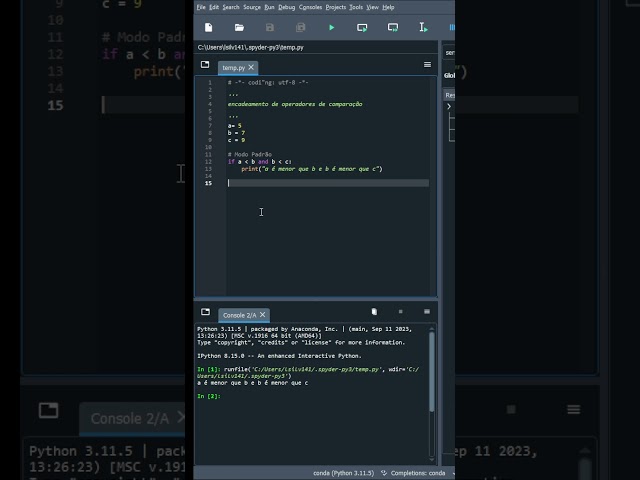Click the Open file folder icon
Screen dimensions: 640x480
(239, 27)
